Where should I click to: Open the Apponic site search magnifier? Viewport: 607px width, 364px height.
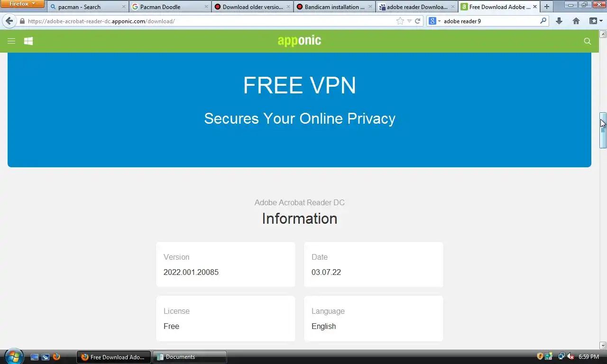click(x=588, y=41)
